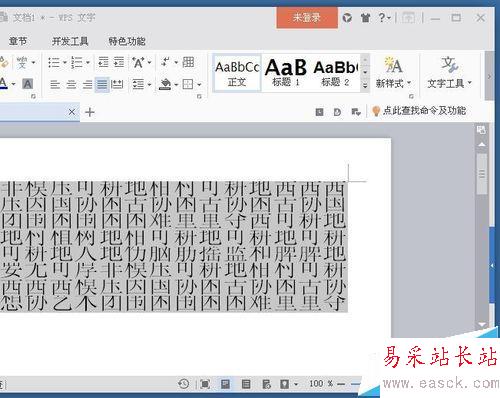This screenshot has width=500, height=398.
Task: Toggle character shading (gray A) icon
Action: pyautogui.click(x=28, y=84)
